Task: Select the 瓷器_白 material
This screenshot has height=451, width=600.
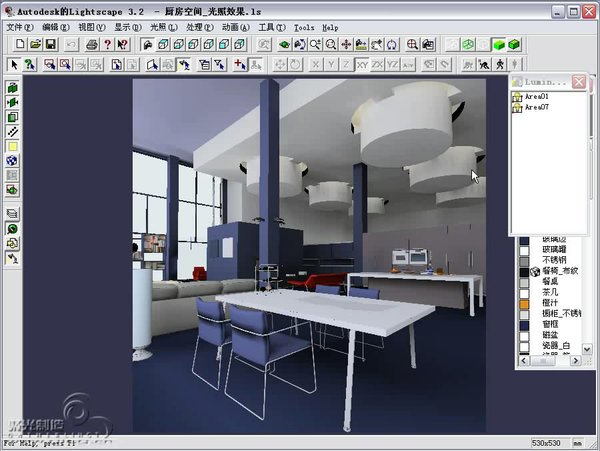Action: pos(556,345)
